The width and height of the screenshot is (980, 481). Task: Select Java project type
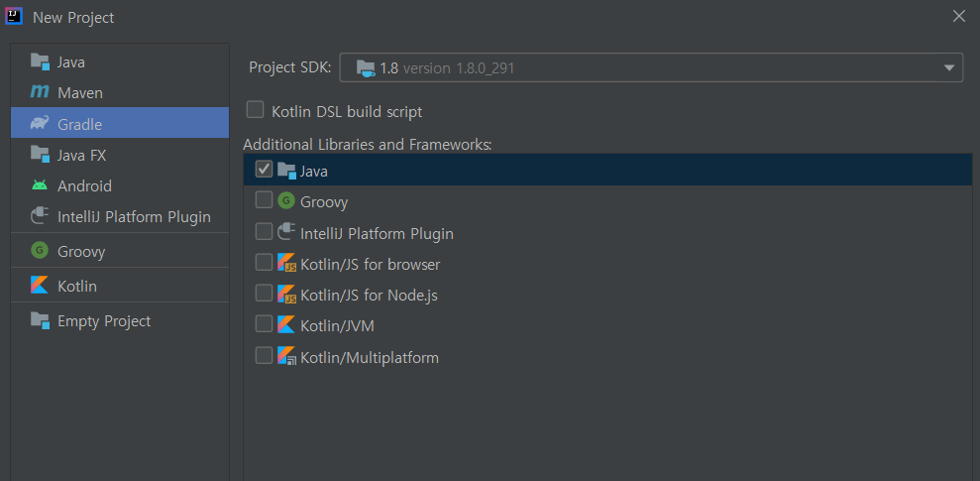(x=120, y=61)
